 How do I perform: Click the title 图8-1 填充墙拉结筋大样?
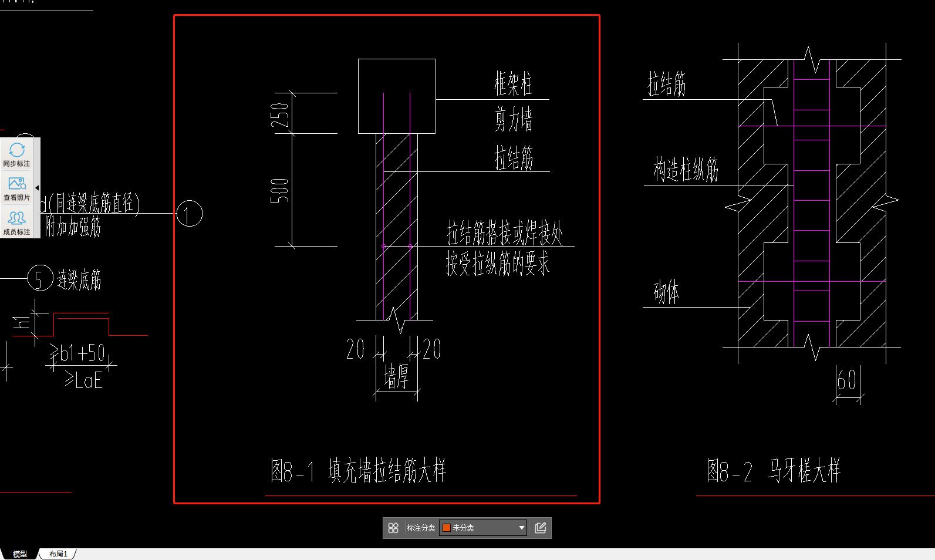pyautogui.click(x=359, y=471)
